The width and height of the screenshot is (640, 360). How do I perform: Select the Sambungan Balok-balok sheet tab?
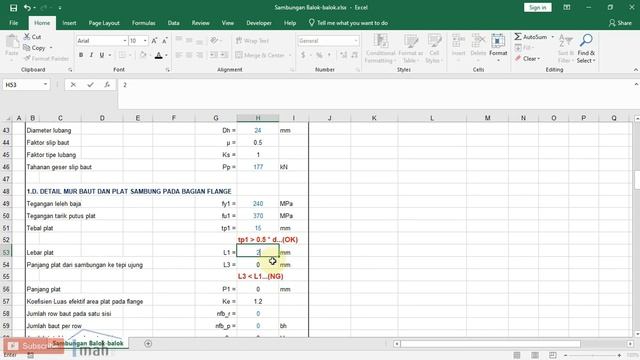tap(88, 343)
